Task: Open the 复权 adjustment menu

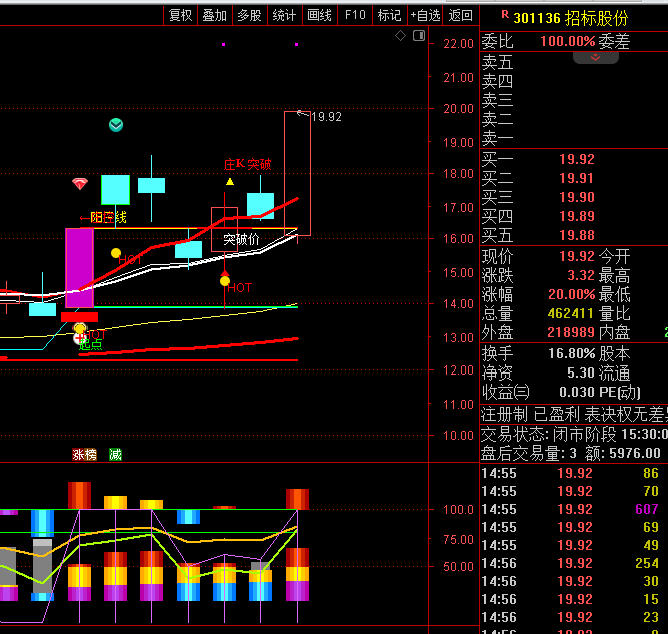Action: point(180,15)
